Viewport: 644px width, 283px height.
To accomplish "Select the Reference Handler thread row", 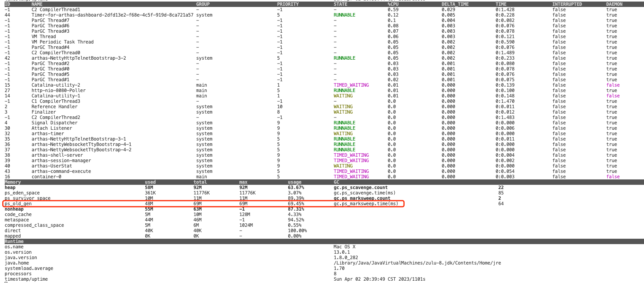I will pyautogui.click(x=54, y=107).
